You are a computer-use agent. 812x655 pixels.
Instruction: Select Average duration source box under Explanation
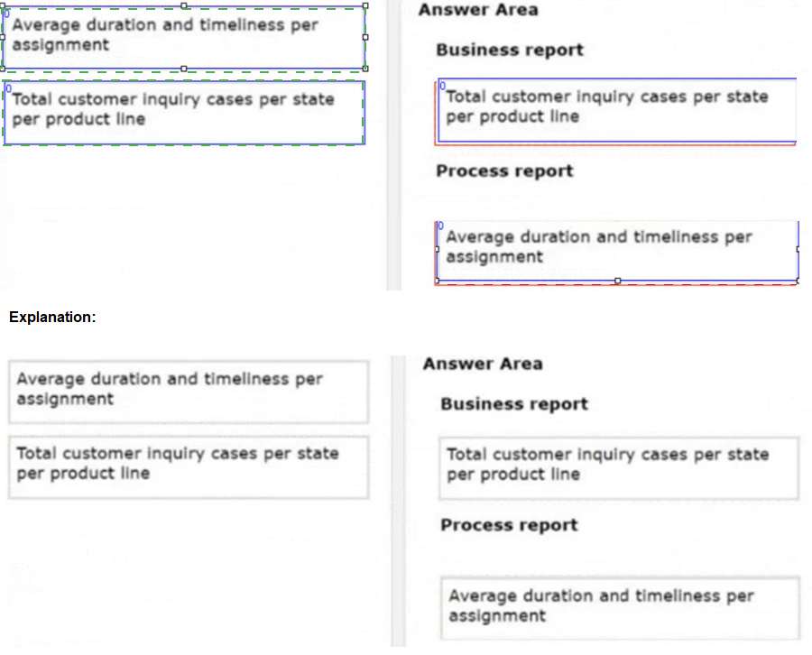[189, 392]
